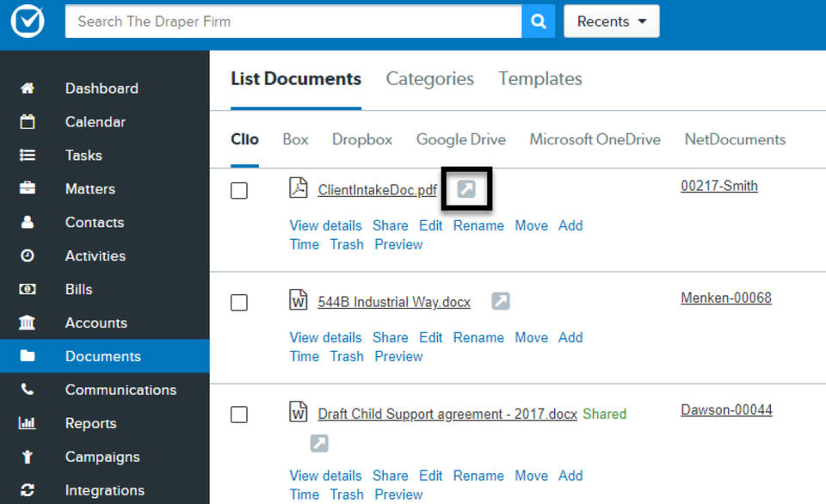
Task: Open the Recents dropdown
Action: coord(611,22)
